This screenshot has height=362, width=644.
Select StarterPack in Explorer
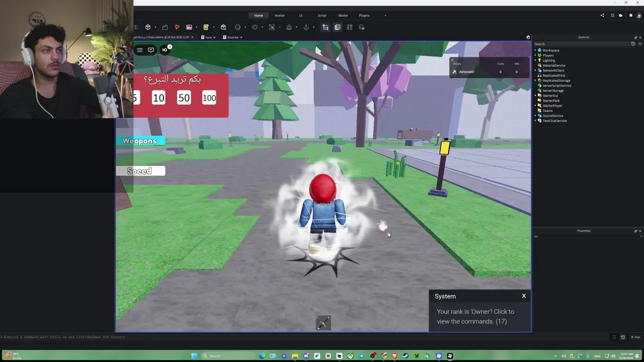point(551,101)
